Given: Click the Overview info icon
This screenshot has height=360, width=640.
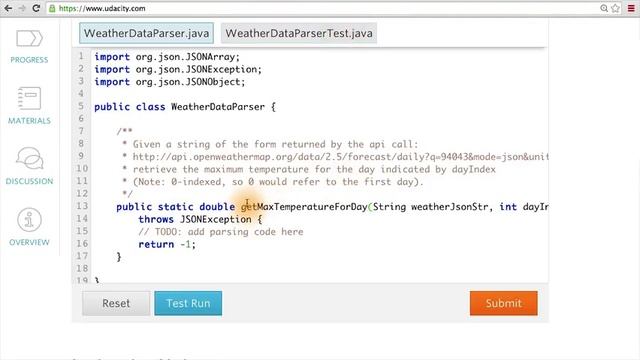Looking at the screenshot, I should tap(29, 220).
